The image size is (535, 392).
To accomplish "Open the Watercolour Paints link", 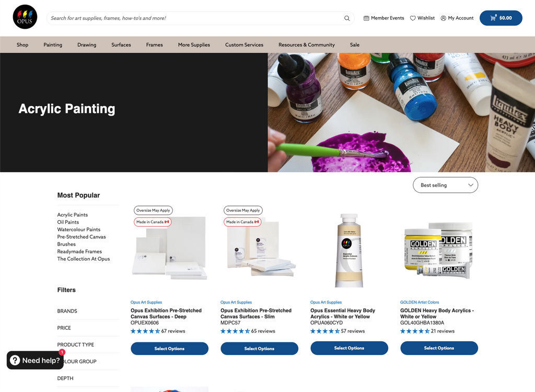I will point(79,229).
